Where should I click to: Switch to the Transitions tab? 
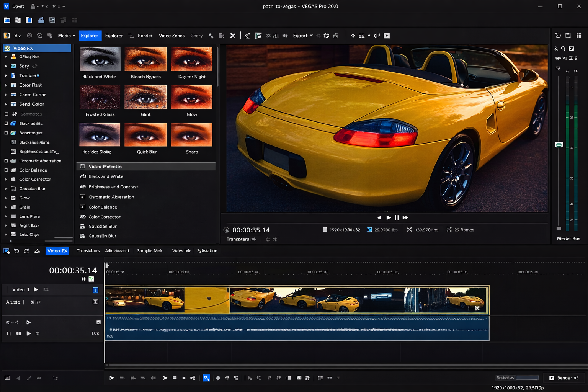88,251
